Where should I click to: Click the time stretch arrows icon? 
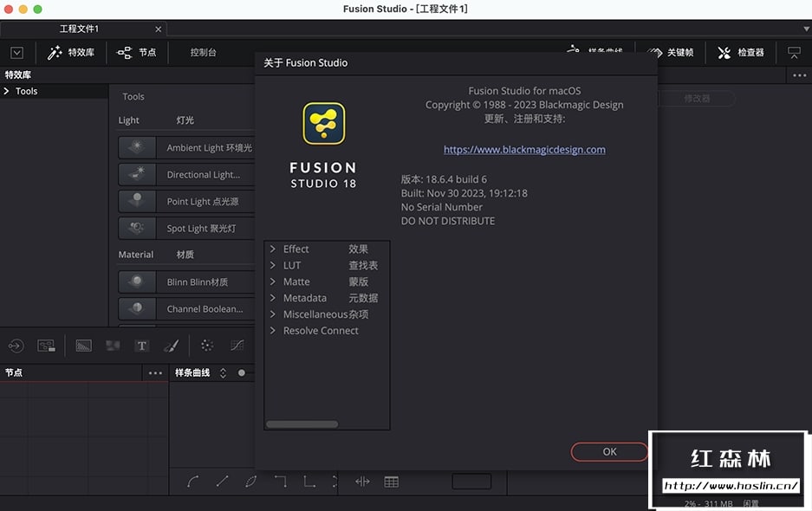[362, 482]
